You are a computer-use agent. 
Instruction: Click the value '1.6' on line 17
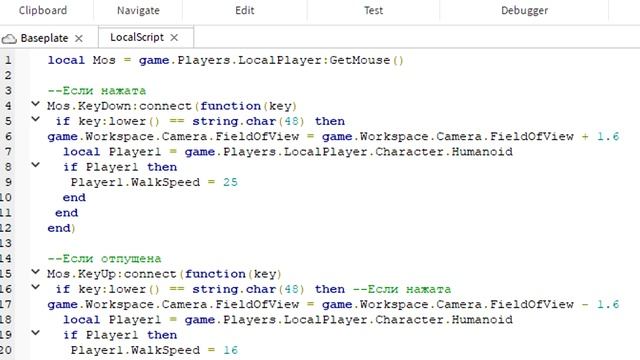tap(608, 304)
